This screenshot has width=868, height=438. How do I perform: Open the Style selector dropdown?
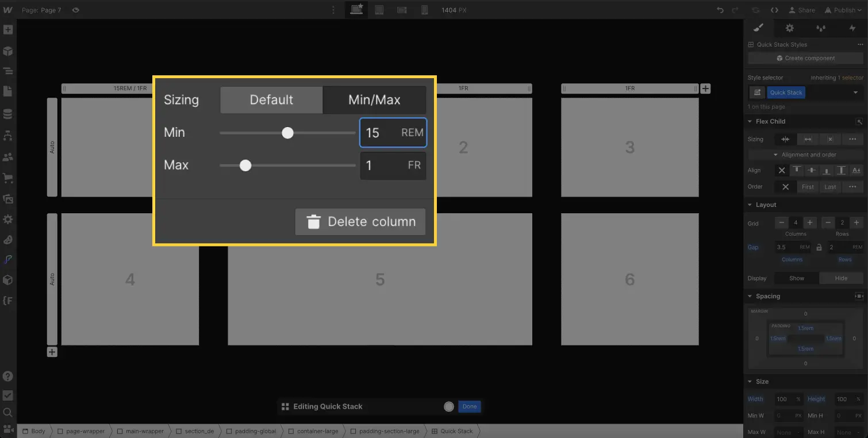pos(856,92)
